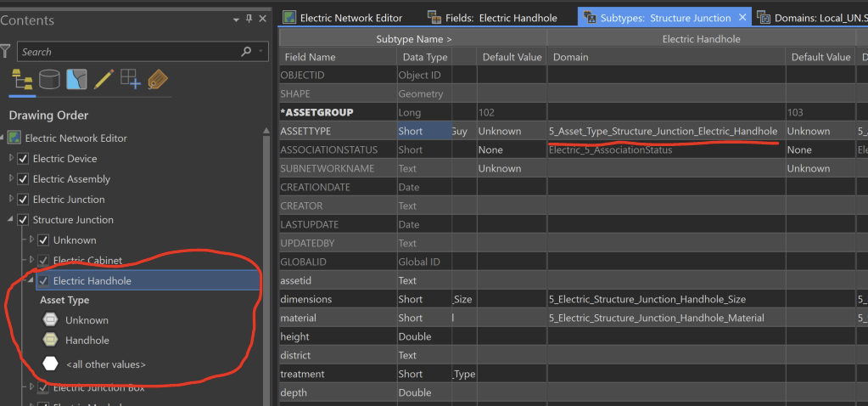Expand the Unknown sublayer in the tree
The image size is (868, 406).
pyautogui.click(x=31, y=240)
